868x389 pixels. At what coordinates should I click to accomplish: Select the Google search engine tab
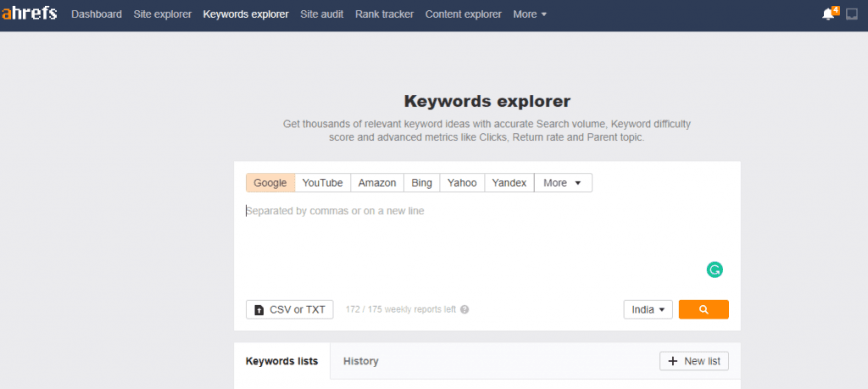coord(270,182)
